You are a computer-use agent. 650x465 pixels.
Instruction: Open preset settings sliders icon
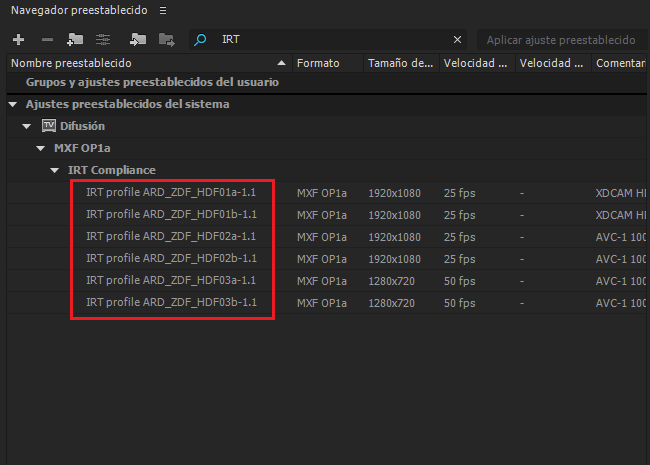pos(102,40)
